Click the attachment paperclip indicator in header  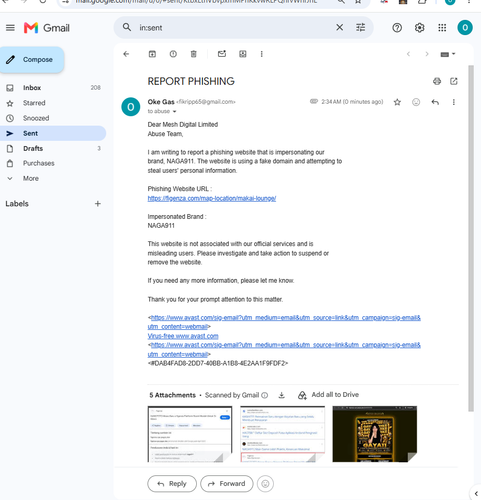coord(314,101)
